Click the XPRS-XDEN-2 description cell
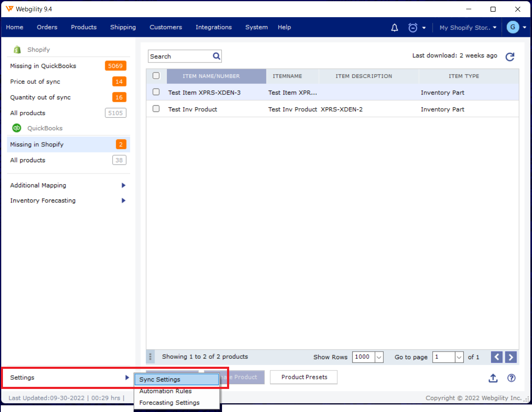The height and width of the screenshot is (412, 532). 342,109
